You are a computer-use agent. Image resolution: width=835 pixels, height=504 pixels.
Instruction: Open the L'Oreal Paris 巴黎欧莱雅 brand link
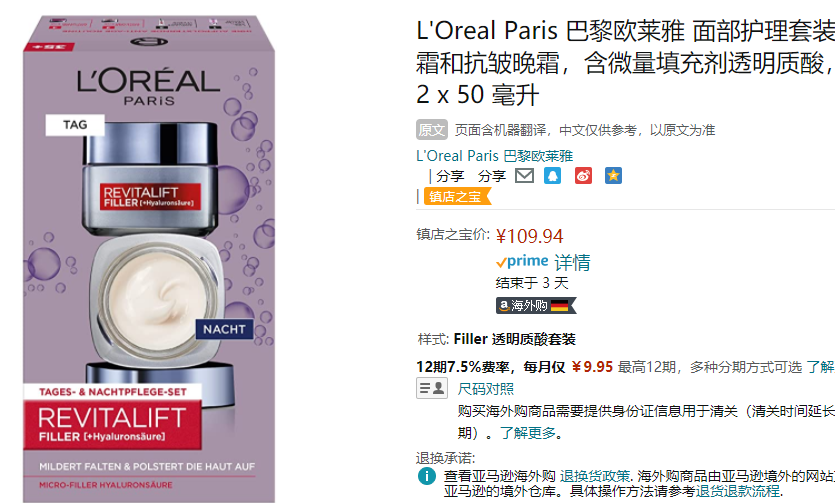click(x=494, y=156)
